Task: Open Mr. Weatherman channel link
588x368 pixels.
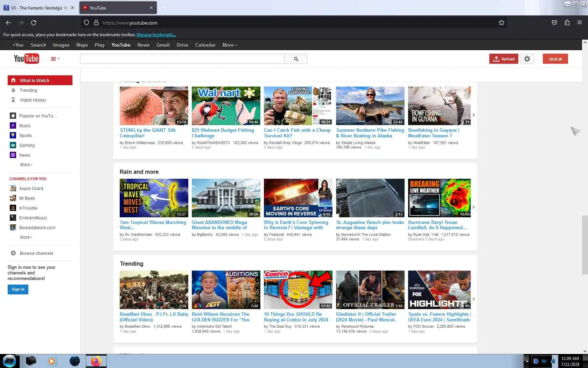Action: [139, 234]
